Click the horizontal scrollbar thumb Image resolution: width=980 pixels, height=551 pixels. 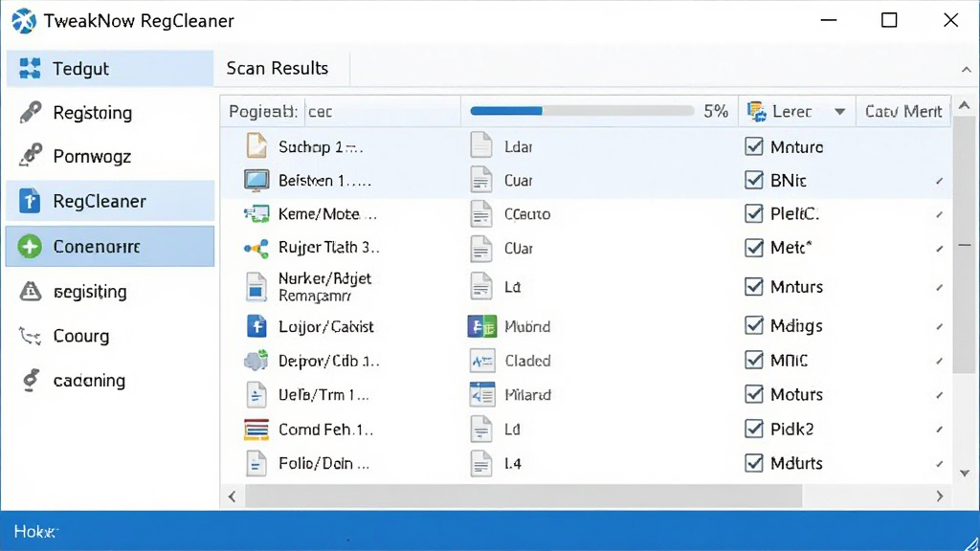(x=523, y=496)
